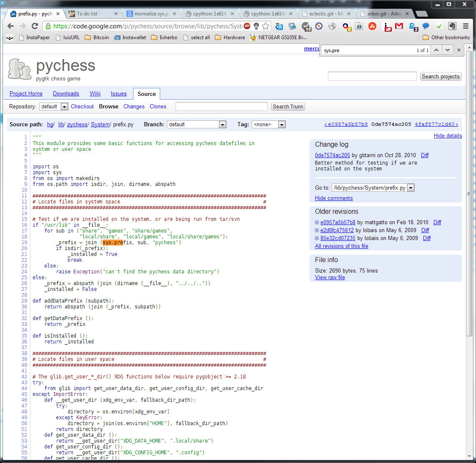Open the Tag dropdown

click(x=268, y=125)
